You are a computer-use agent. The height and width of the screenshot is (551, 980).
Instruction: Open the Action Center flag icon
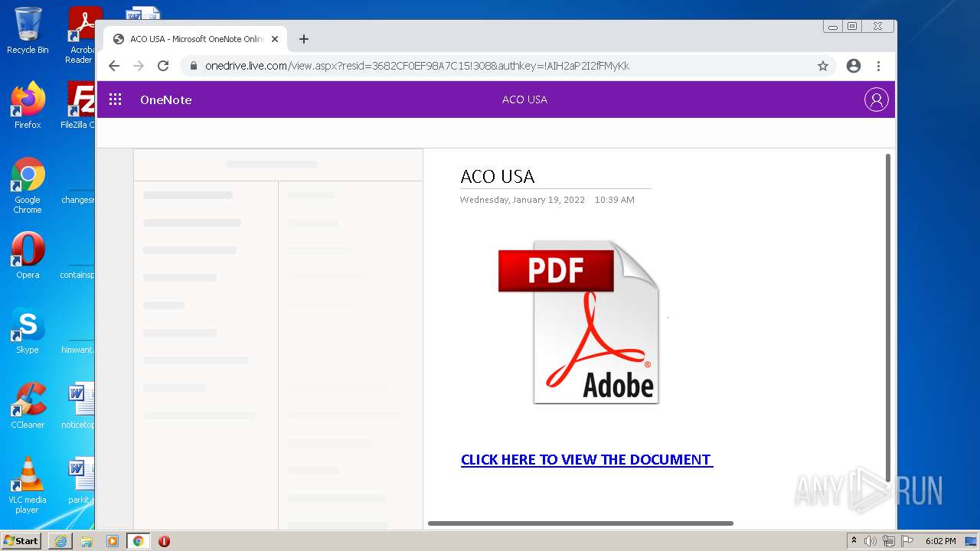pyautogui.click(x=907, y=541)
